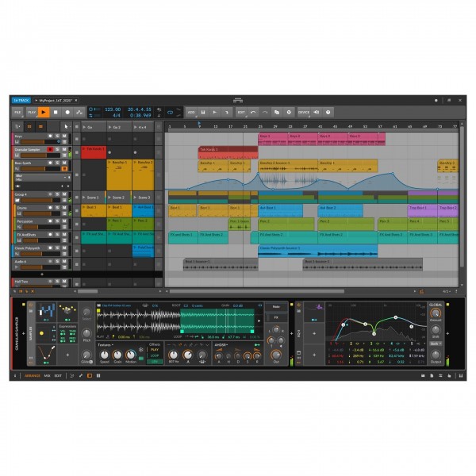476x476 pixels.
Task: Open the toolbar EDIT menu
Action: [x=241, y=113]
